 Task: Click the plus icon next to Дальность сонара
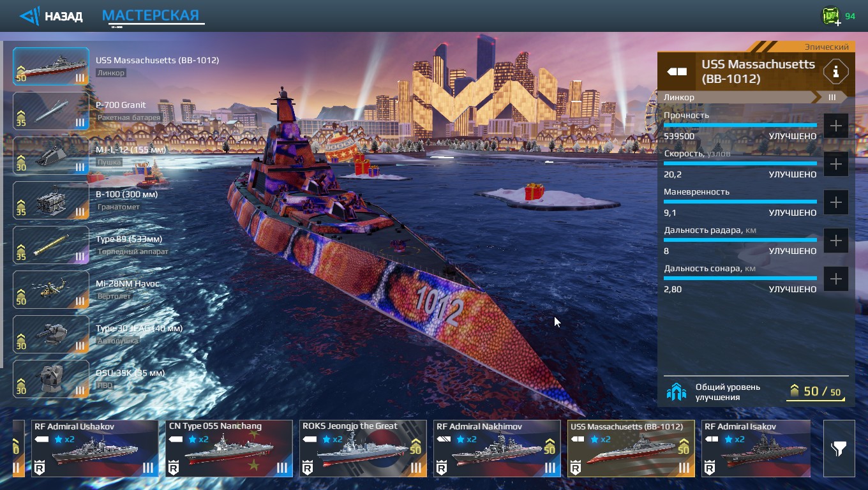[835, 279]
